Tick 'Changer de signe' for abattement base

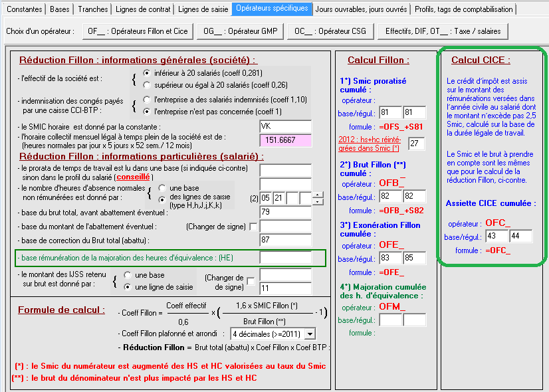tap(253, 227)
